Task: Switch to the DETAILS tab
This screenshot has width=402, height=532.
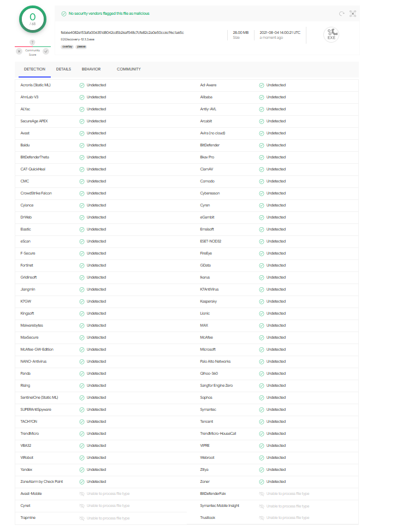Action: (63, 69)
